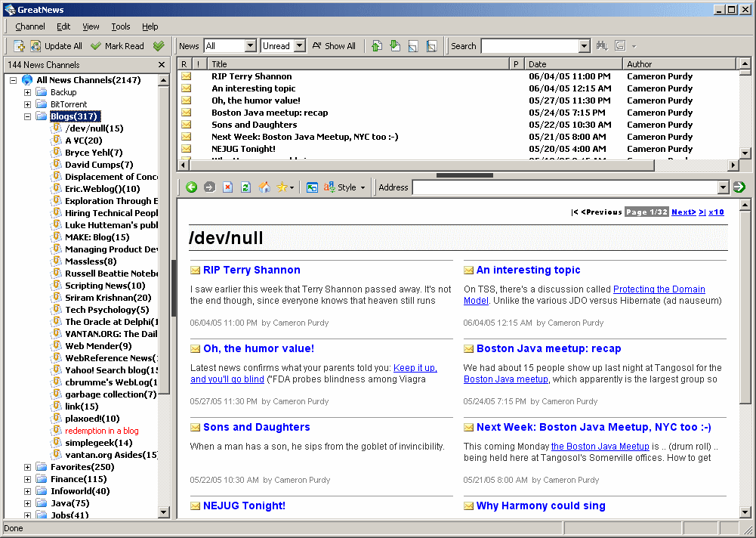This screenshot has height=538, width=756.
Task: Click the envelope icon beside RIP Terry Shannon article
Action: (196, 271)
